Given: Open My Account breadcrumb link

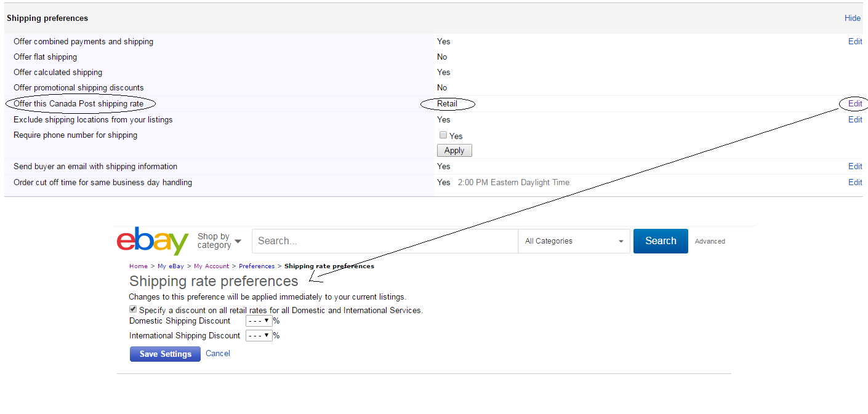Looking at the screenshot, I should pyautogui.click(x=211, y=266).
